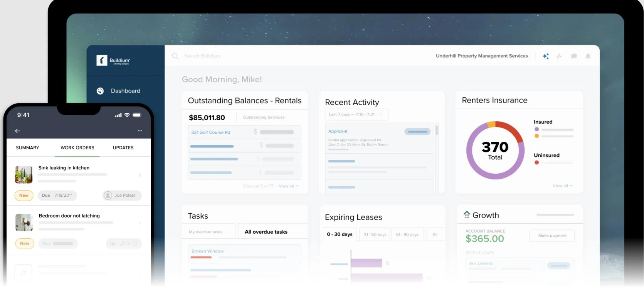Click the orange Insured legend dot
This screenshot has width=644, height=298.
pos(536,136)
